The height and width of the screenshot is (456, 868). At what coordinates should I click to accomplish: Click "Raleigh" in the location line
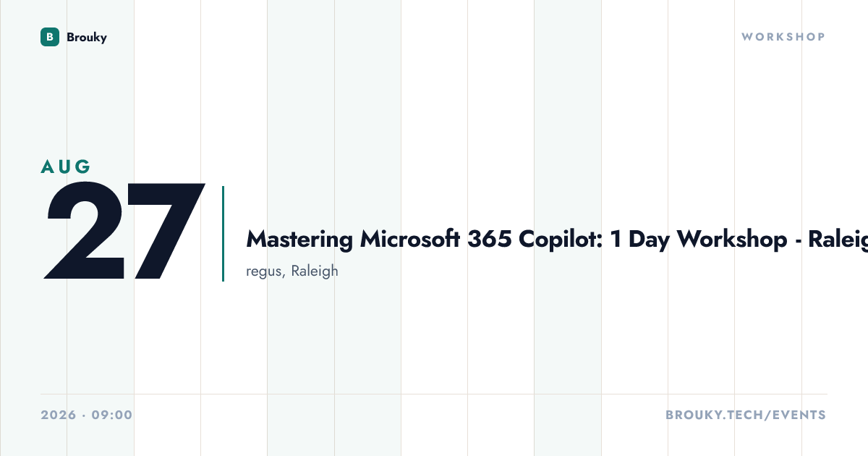[315, 271]
